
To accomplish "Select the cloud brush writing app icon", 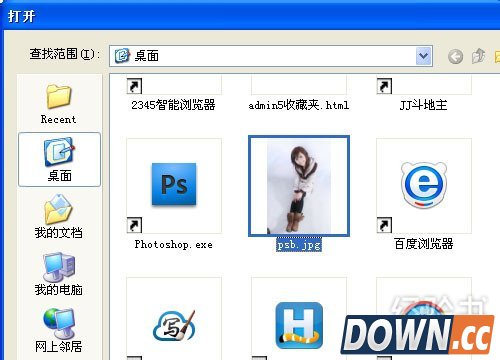I will [174, 325].
